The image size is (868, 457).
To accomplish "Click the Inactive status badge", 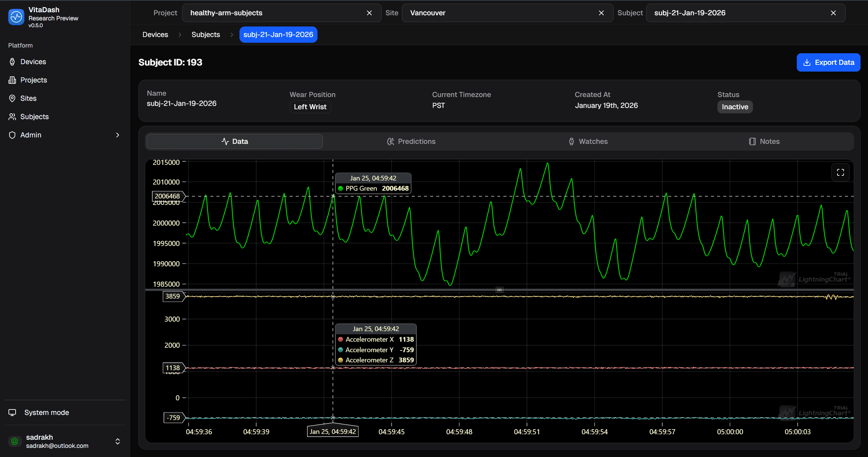I will click(x=735, y=107).
